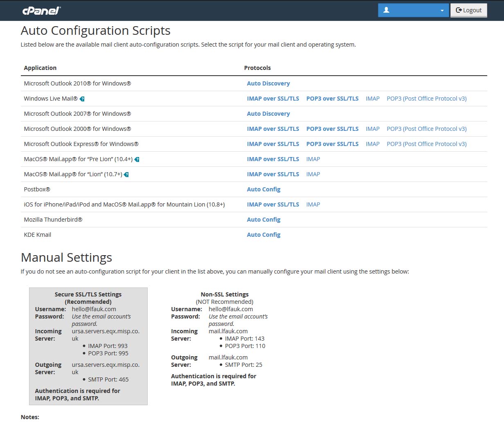Open IMAP over SSL/TLS for Windows Live Mail

click(x=273, y=98)
